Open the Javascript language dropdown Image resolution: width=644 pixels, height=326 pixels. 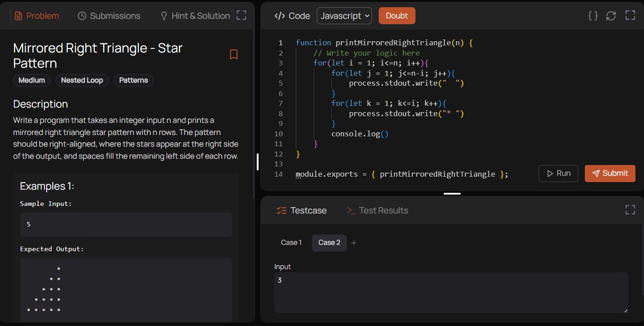345,16
